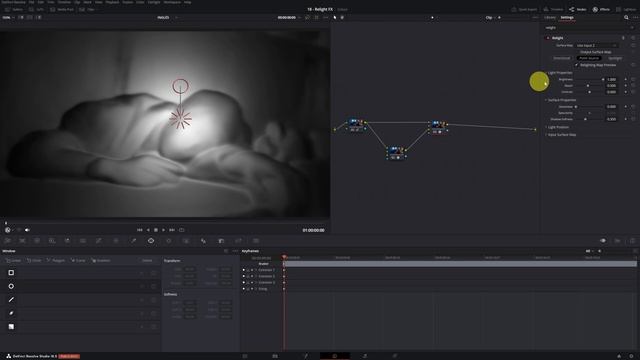Screen dimensions: 640x360
Task: Open the File menu
Action: click(x=31, y=2)
